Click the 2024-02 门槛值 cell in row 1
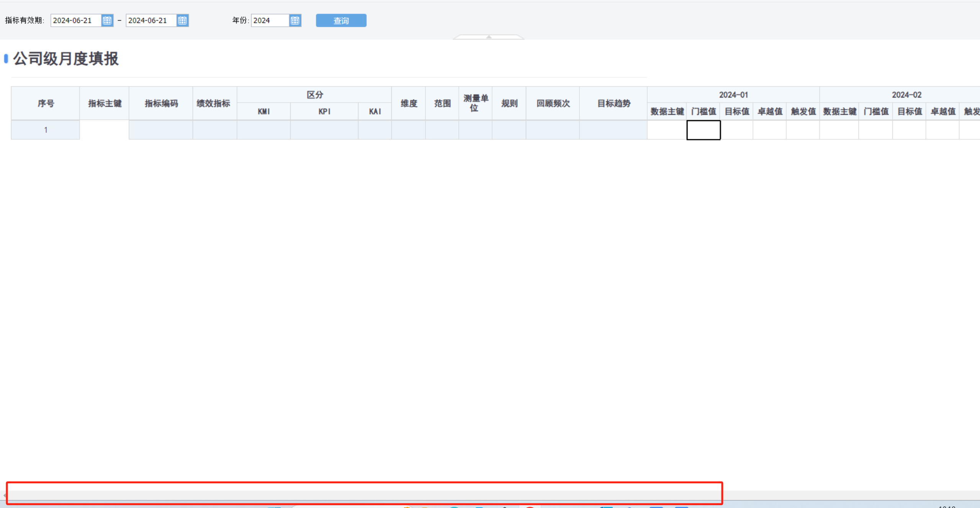Viewport: 980px width, 508px height. [x=875, y=130]
